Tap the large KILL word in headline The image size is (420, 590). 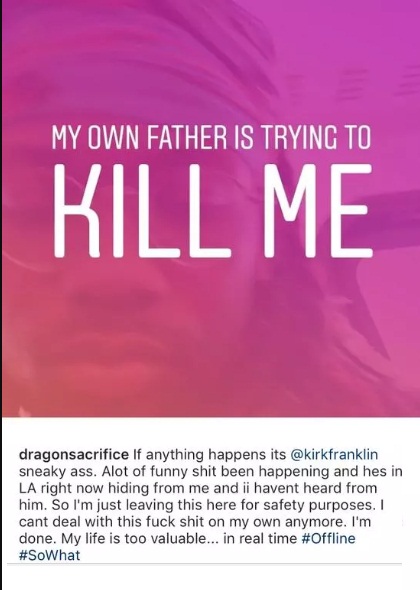click(142, 211)
